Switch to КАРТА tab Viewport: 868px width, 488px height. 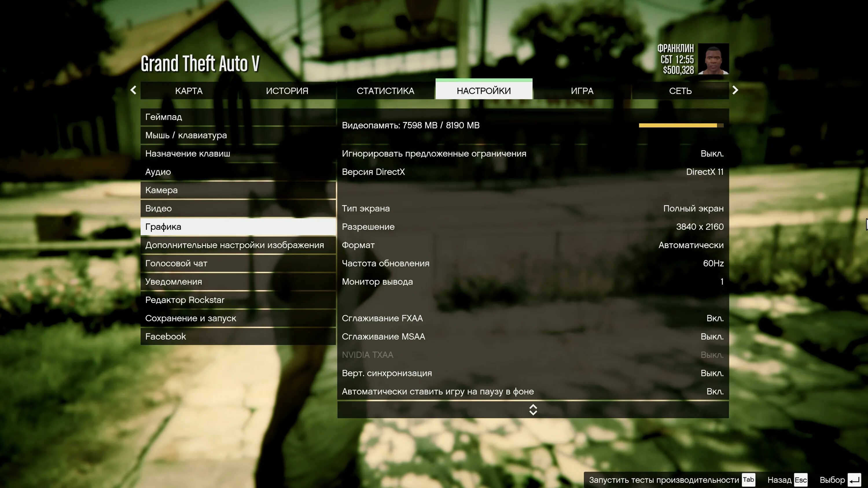click(x=188, y=90)
